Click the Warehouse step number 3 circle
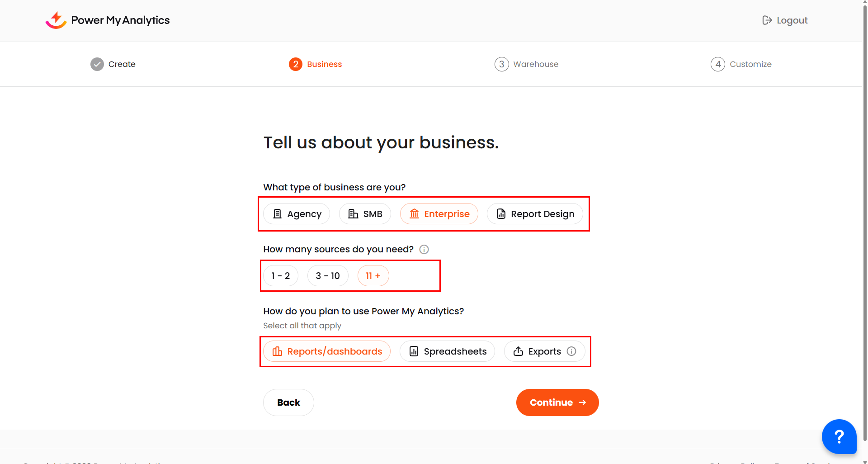The width and height of the screenshot is (868, 464). (x=501, y=64)
